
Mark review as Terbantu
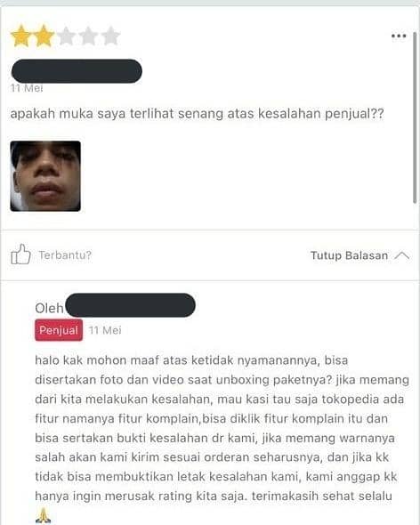click(x=65, y=255)
